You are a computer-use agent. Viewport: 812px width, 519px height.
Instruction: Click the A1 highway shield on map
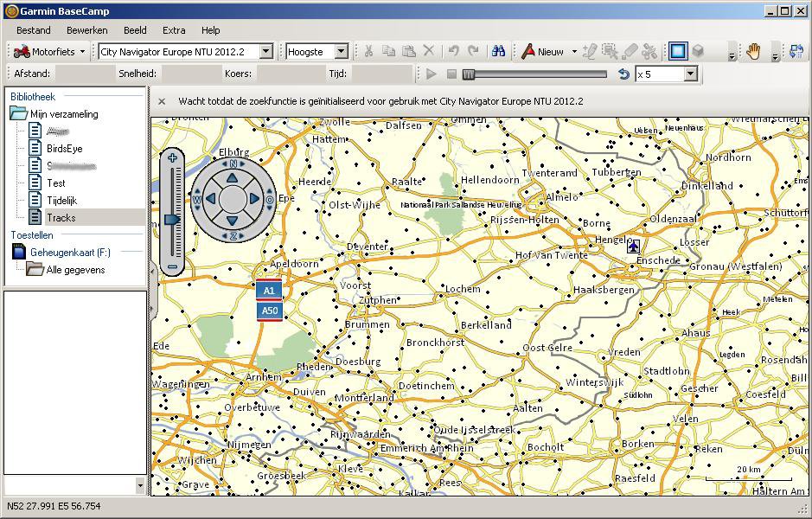pos(269,290)
